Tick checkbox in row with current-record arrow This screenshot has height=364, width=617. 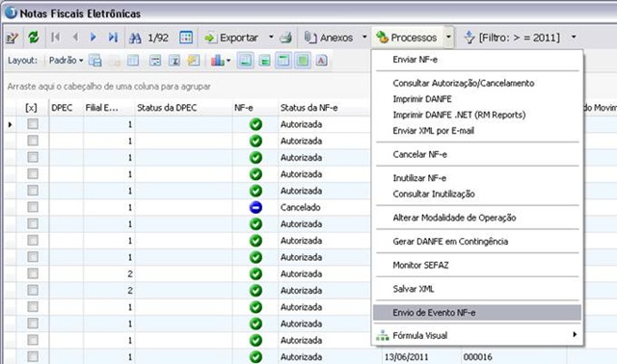click(33, 124)
